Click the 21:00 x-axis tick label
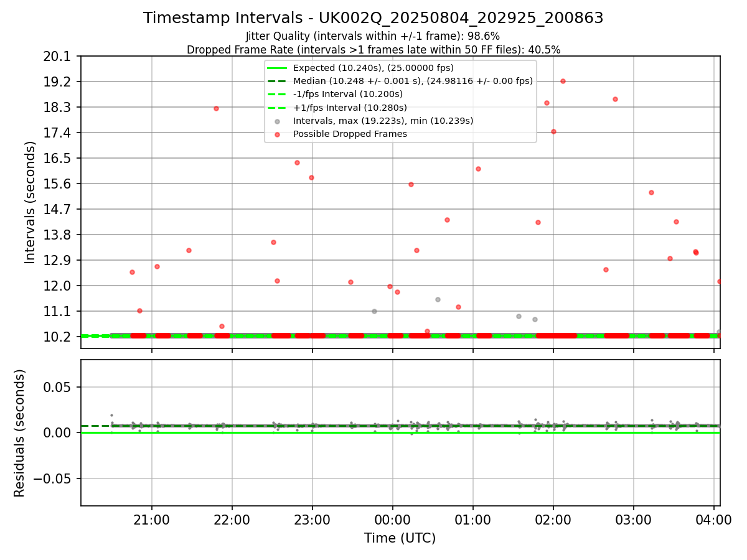747x560 pixels. tap(152, 520)
